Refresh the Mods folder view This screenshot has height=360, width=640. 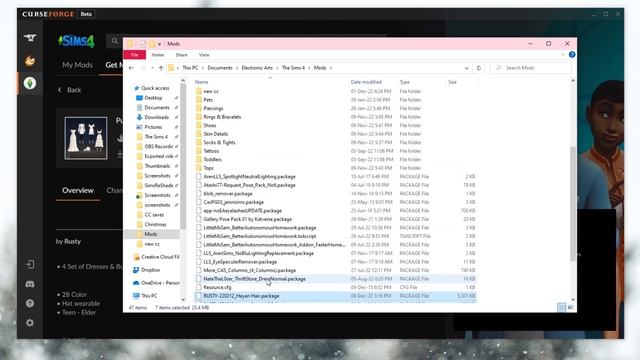click(479, 68)
